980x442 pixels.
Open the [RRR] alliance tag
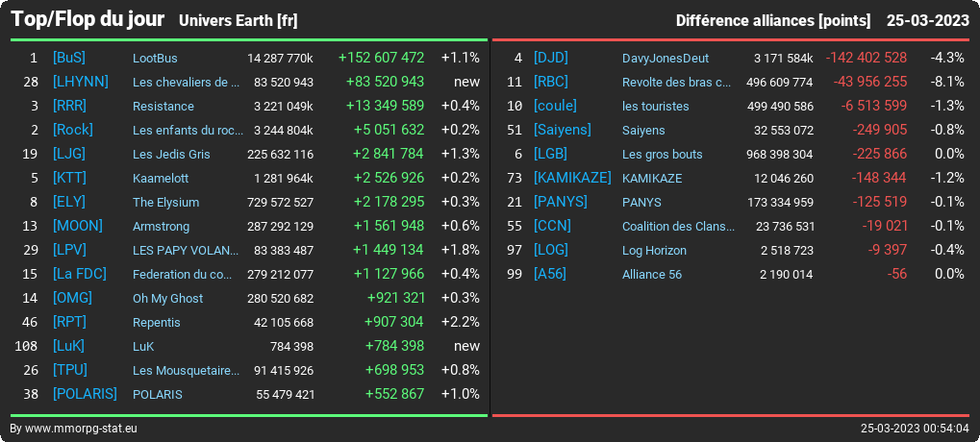tap(70, 106)
